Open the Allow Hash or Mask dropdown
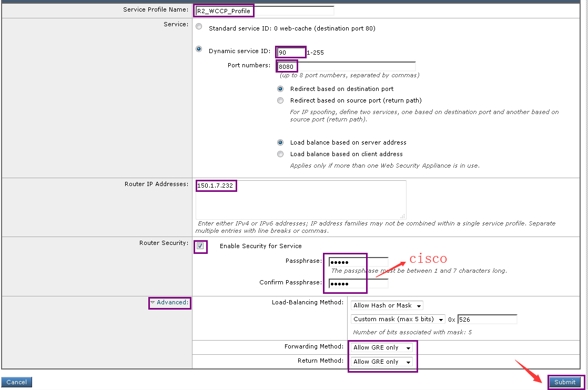This screenshot has width=588, height=390. point(387,305)
